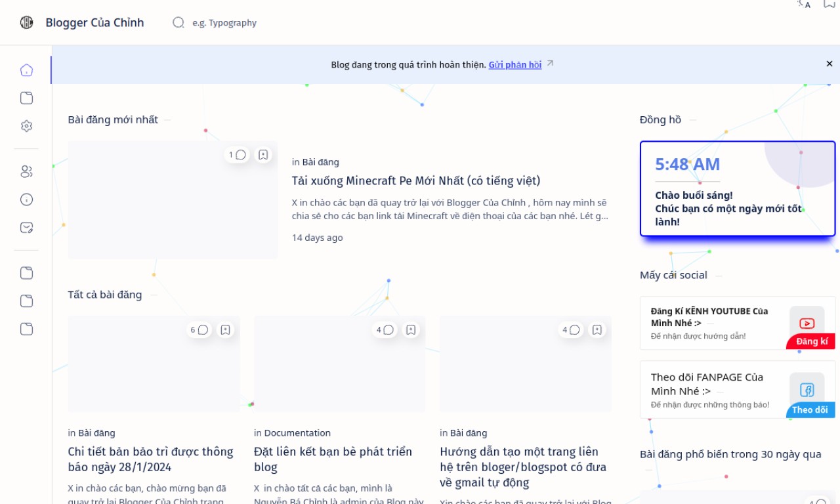The width and height of the screenshot is (840, 504).
Task: Open the settings gear in the sidebar
Action: tap(26, 126)
